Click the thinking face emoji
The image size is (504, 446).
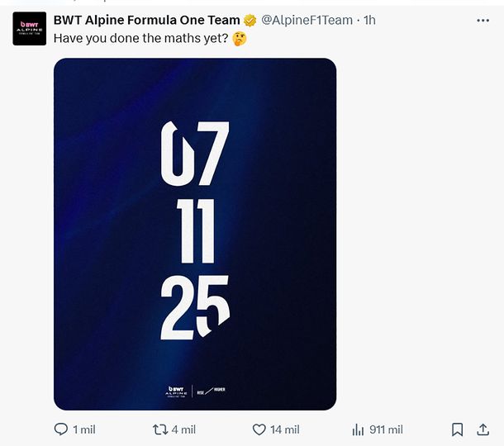(x=240, y=39)
